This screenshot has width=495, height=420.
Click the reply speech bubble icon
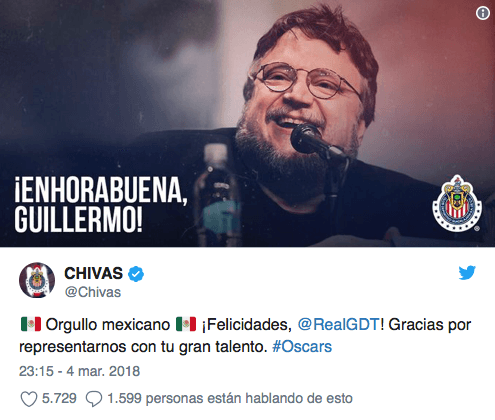pos(94,398)
